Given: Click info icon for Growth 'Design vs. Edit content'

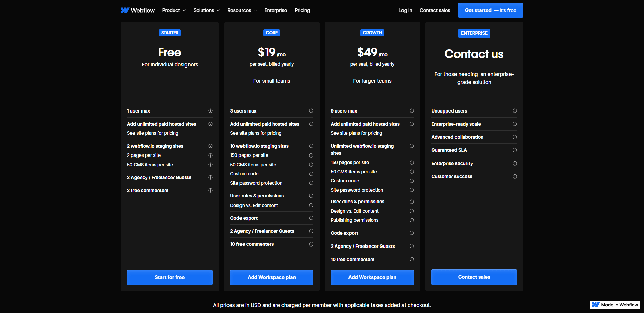Looking at the screenshot, I should click(412, 211).
